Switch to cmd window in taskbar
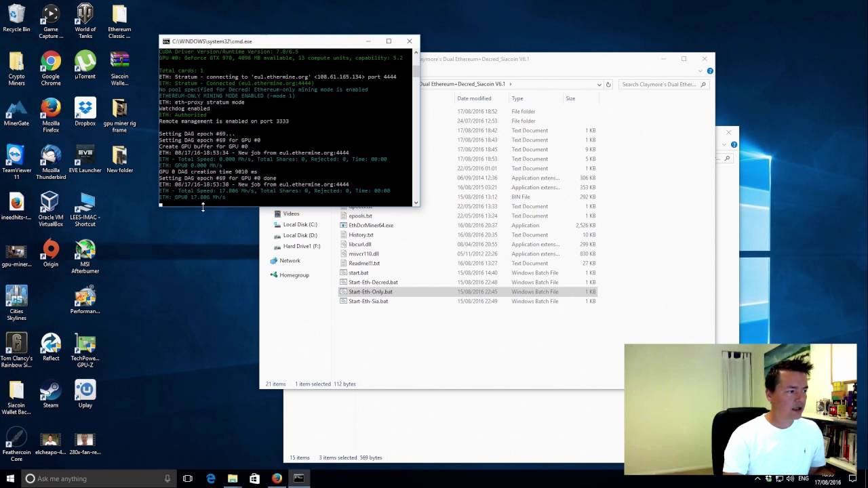 [298, 479]
